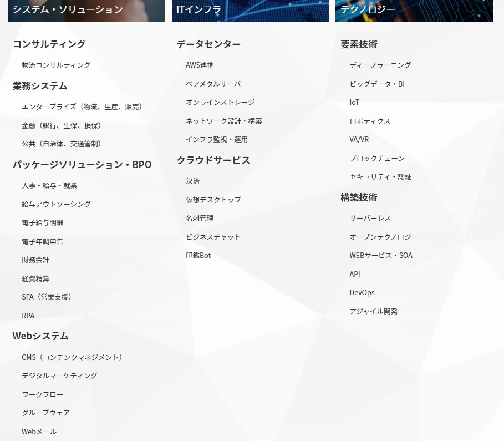The image size is (504, 441).
Task: Open 電子年調申告 link
Action: coord(43,241)
